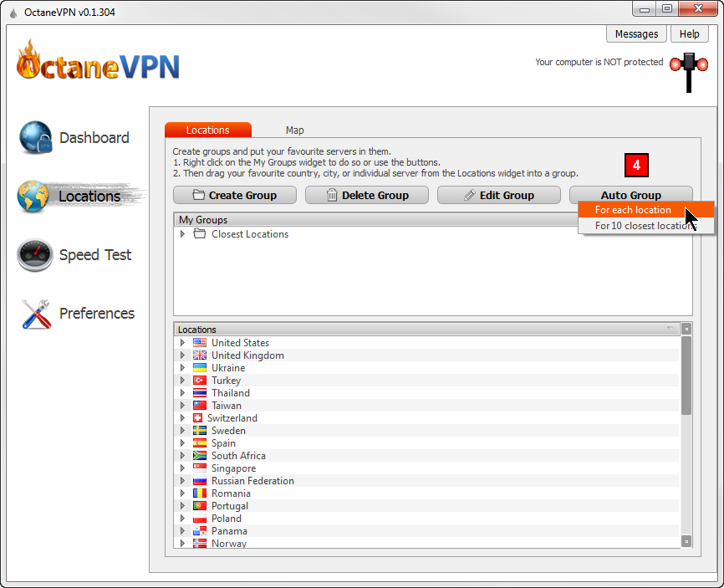Viewport: 724px width, 588px height.
Task: Click the Sweden flag icon
Action: pos(200,431)
